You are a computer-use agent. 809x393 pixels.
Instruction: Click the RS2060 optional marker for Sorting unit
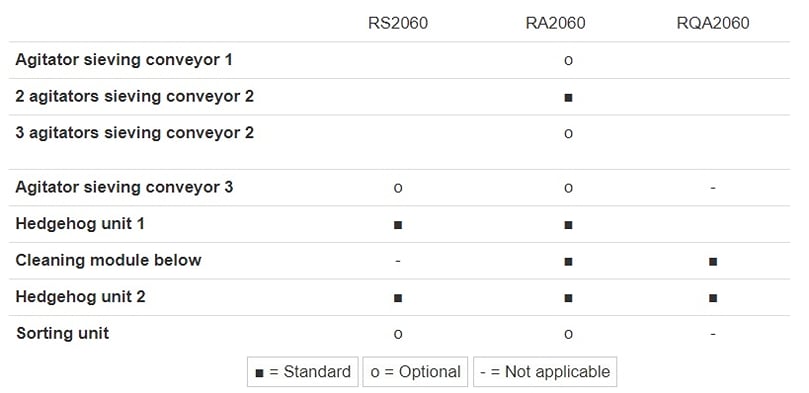tap(398, 334)
